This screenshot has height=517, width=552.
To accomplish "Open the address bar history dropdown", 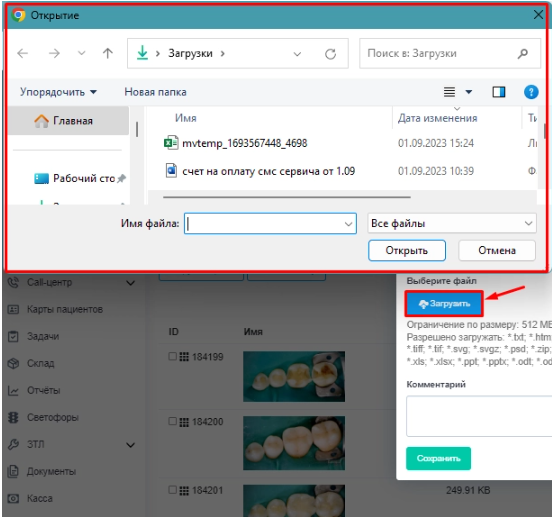I will pyautogui.click(x=297, y=54).
